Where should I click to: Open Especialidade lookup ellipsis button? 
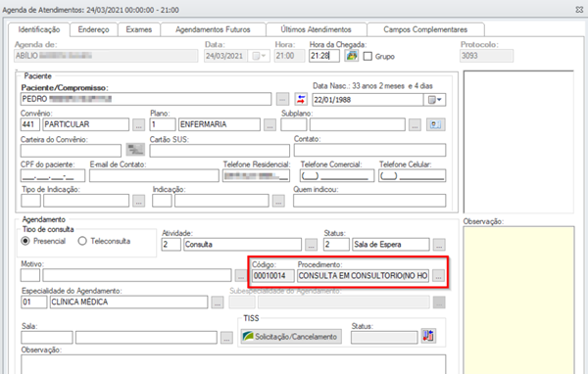218,303
